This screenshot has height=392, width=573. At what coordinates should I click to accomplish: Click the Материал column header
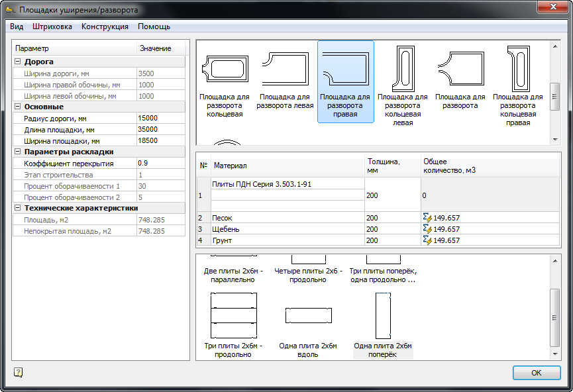(287, 166)
